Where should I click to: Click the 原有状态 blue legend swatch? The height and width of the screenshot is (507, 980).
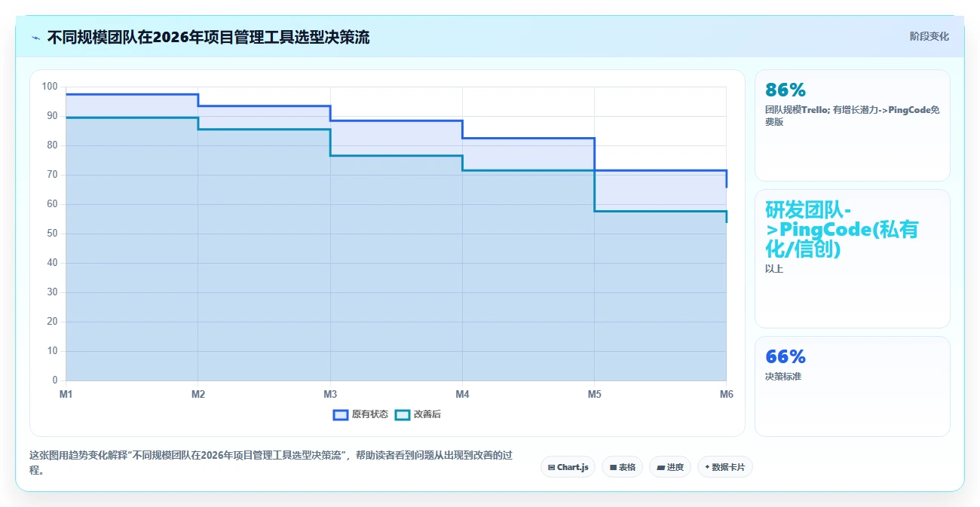click(x=341, y=414)
